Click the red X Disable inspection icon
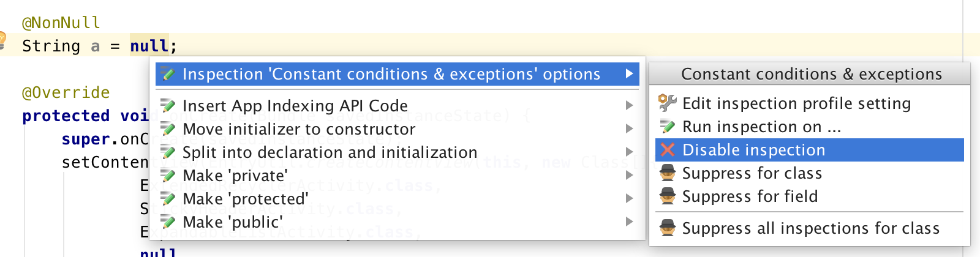This screenshot has height=257, width=980. (x=668, y=150)
